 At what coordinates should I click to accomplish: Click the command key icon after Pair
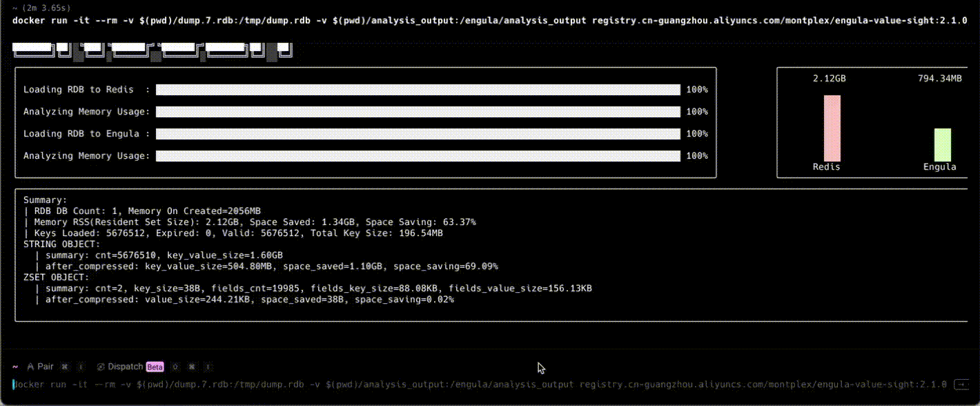click(x=64, y=367)
